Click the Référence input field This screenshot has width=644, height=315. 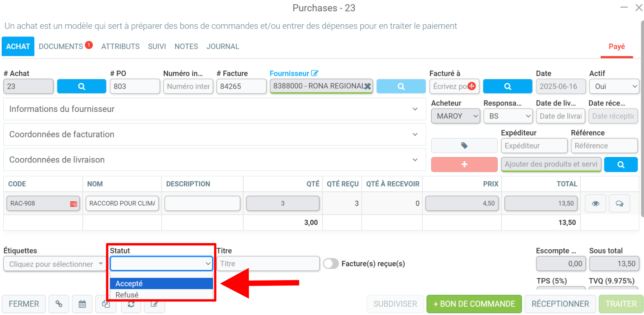[x=604, y=146]
